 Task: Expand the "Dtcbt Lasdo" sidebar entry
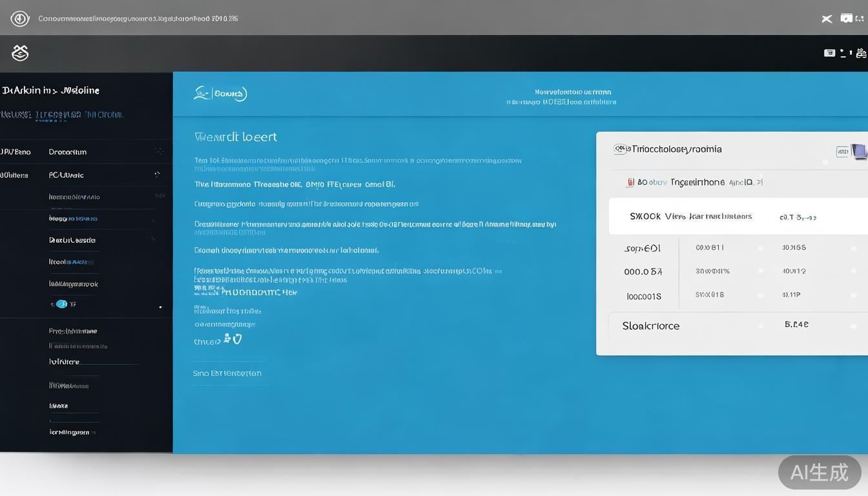[154, 240]
